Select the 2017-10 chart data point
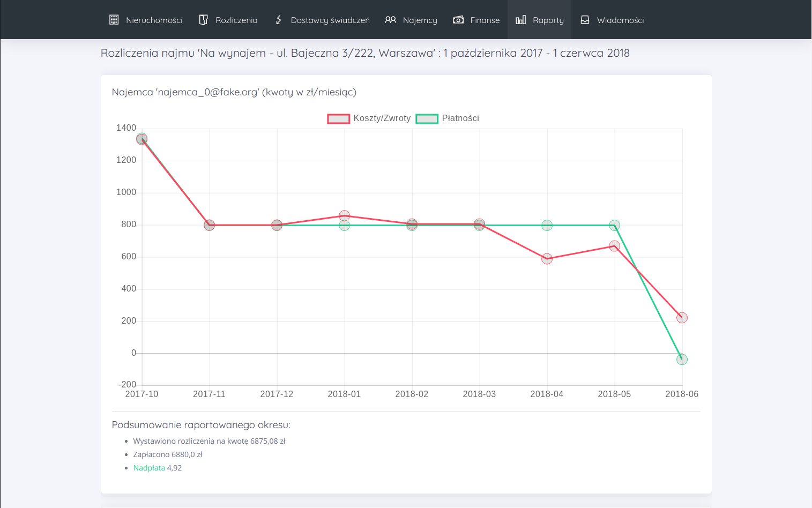812x508 pixels. [x=141, y=139]
